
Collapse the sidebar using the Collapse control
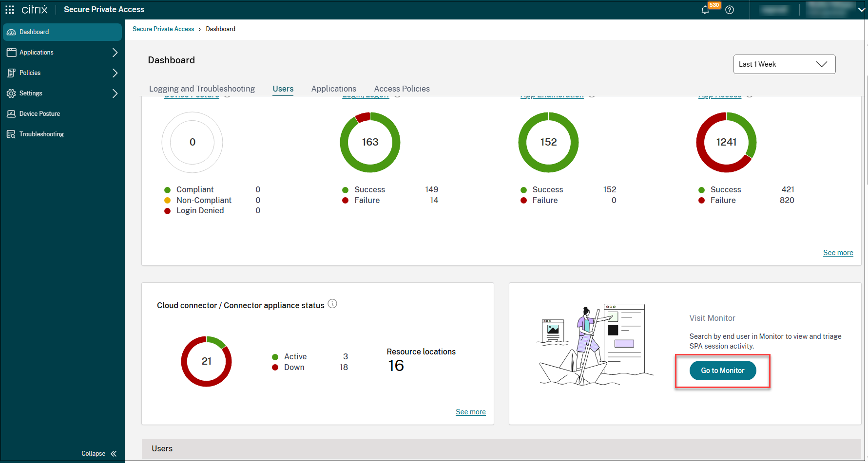pyautogui.click(x=98, y=453)
